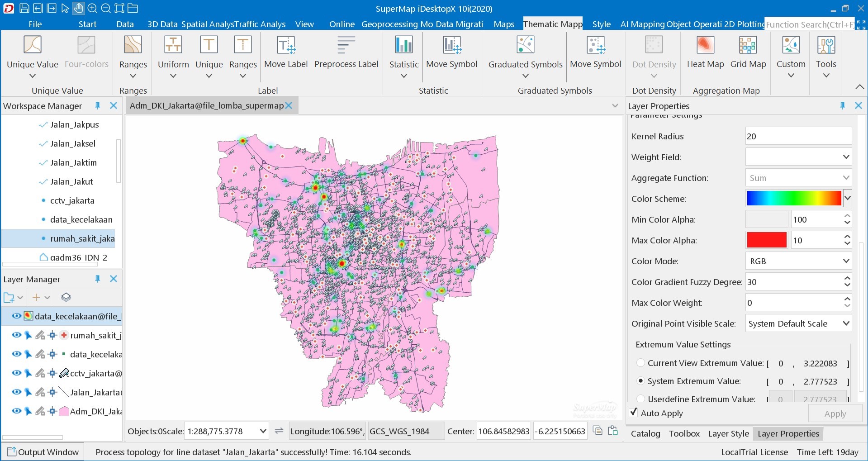Select Current View Extremum Value option
Screen dimensions: 868x461
pos(640,363)
